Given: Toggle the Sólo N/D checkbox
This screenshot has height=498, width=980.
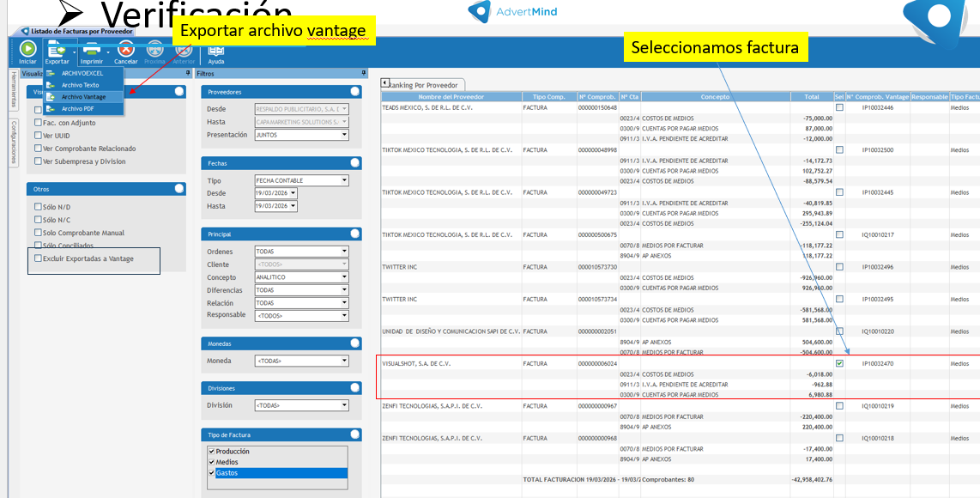Looking at the screenshot, I should point(38,206).
